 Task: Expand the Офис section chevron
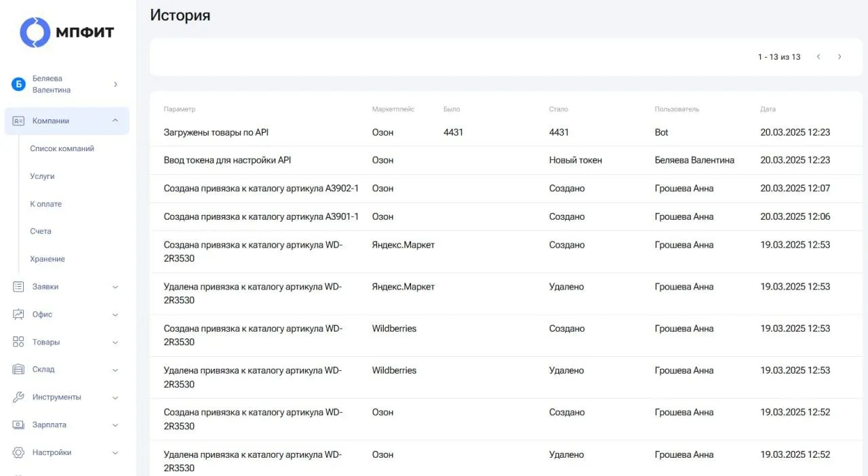[115, 315]
